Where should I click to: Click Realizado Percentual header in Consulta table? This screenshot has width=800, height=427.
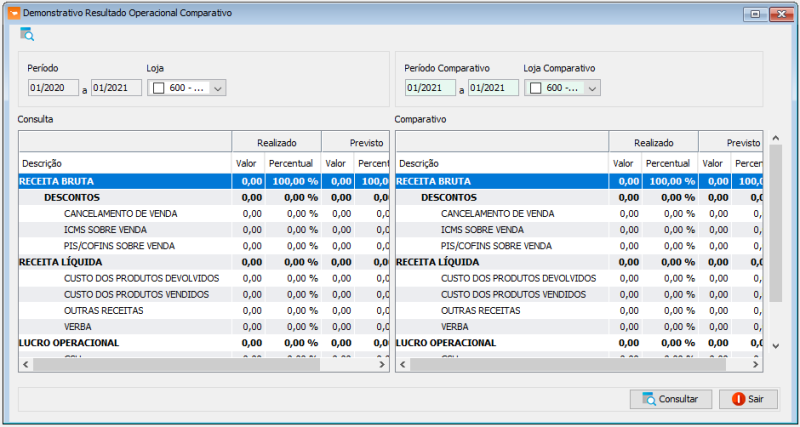(291, 164)
